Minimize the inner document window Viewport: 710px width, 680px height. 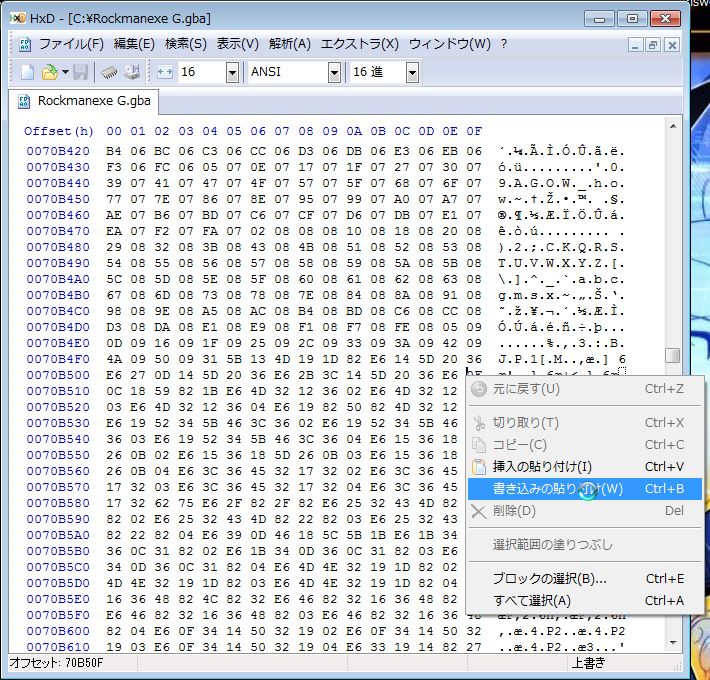tap(635, 45)
